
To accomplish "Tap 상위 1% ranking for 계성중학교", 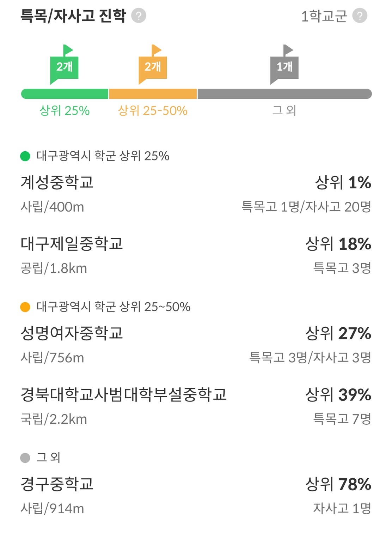I will click(343, 183).
